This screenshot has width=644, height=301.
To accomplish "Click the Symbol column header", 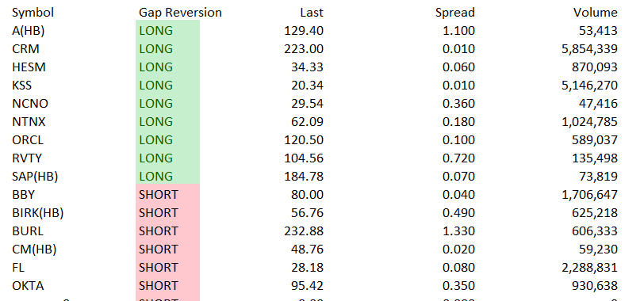I will tap(33, 13).
